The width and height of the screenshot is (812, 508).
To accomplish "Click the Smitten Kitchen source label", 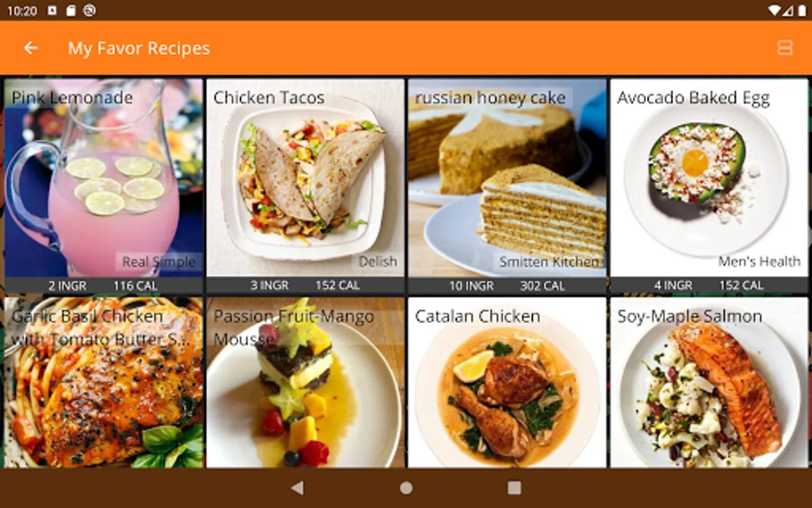I will (x=549, y=262).
